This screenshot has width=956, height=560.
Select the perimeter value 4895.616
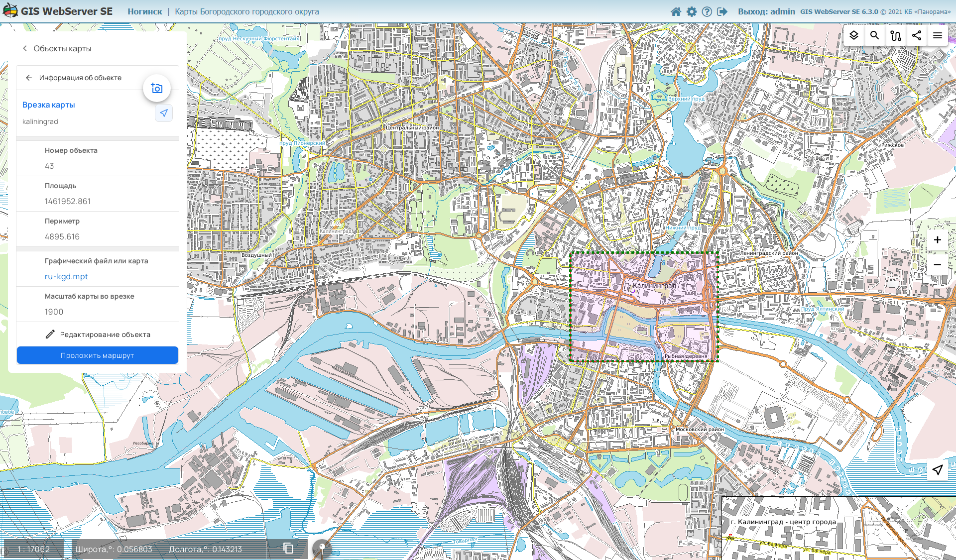(62, 236)
